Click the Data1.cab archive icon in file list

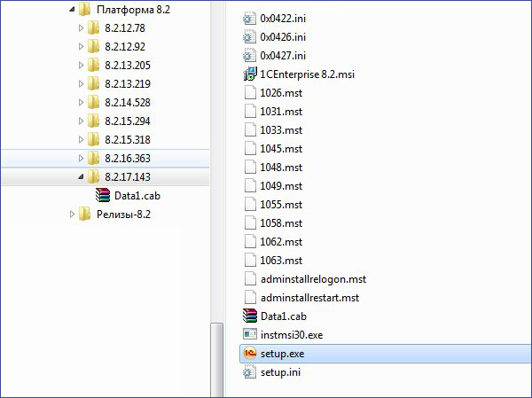(x=250, y=316)
